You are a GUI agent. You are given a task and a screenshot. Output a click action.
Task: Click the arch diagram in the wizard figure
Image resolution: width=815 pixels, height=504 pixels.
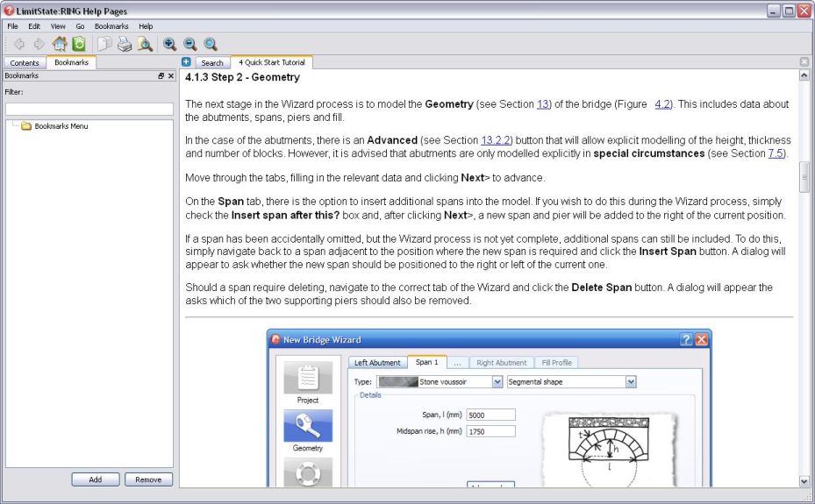click(609, 450)
